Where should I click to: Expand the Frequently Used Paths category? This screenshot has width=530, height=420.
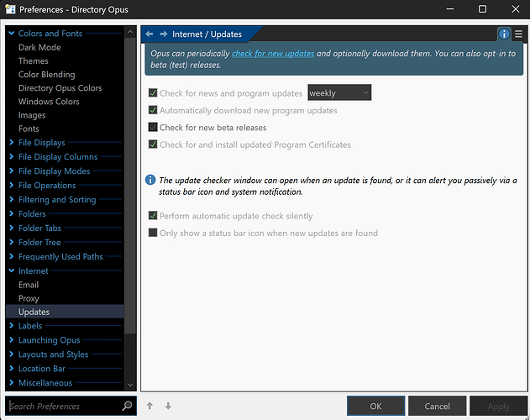click(x=12, y=256)
